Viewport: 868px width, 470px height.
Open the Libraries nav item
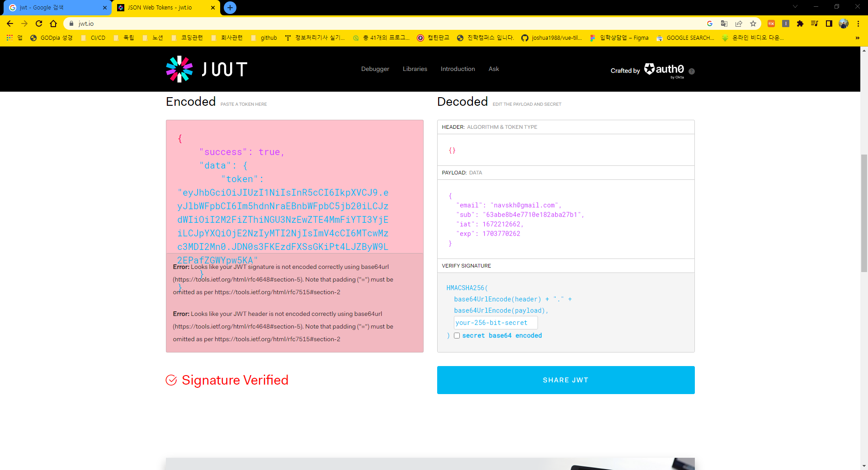[415, 69]
